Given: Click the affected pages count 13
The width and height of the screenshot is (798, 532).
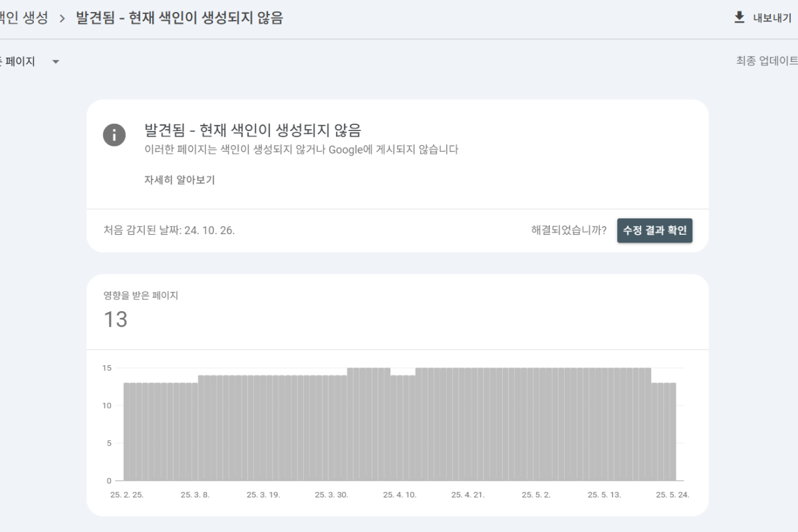Looking at the screenshot, I should point(115,319).
